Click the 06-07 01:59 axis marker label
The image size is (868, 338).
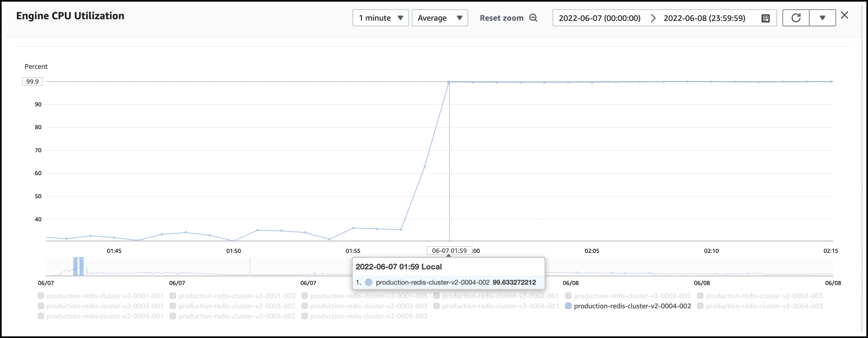tap(449, 251)
